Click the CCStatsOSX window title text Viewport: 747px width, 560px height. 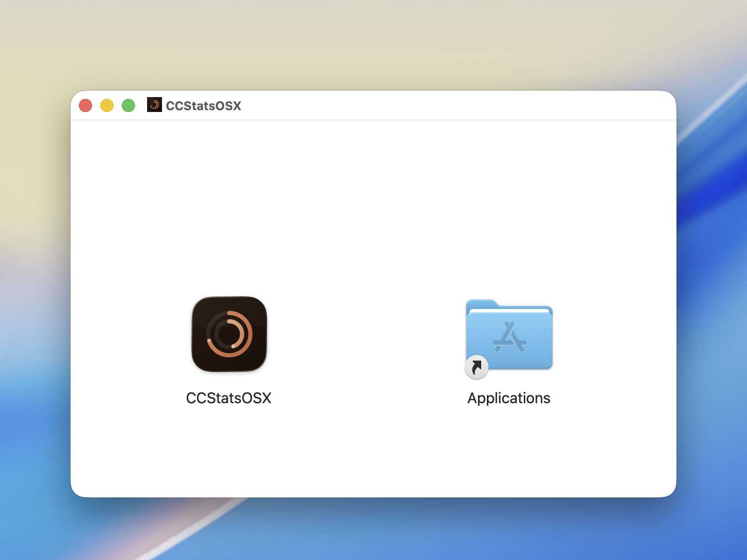[x=204, y=106]
